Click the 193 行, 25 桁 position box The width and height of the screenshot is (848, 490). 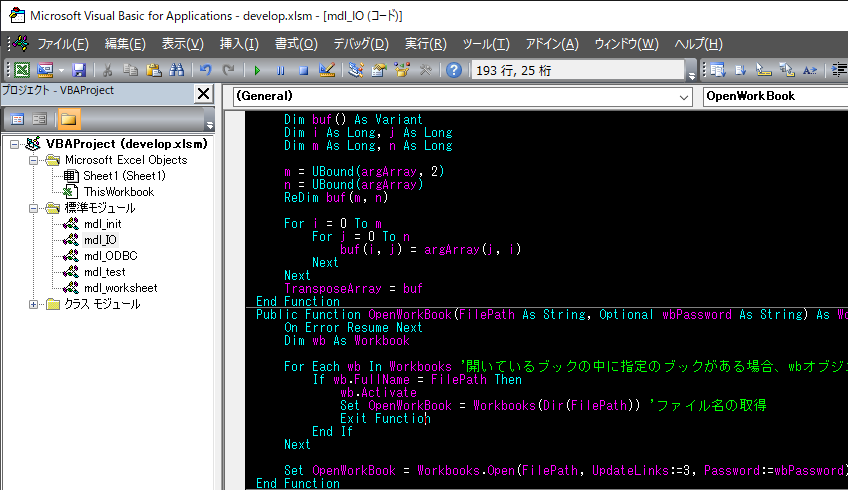(x=578, y=70)
